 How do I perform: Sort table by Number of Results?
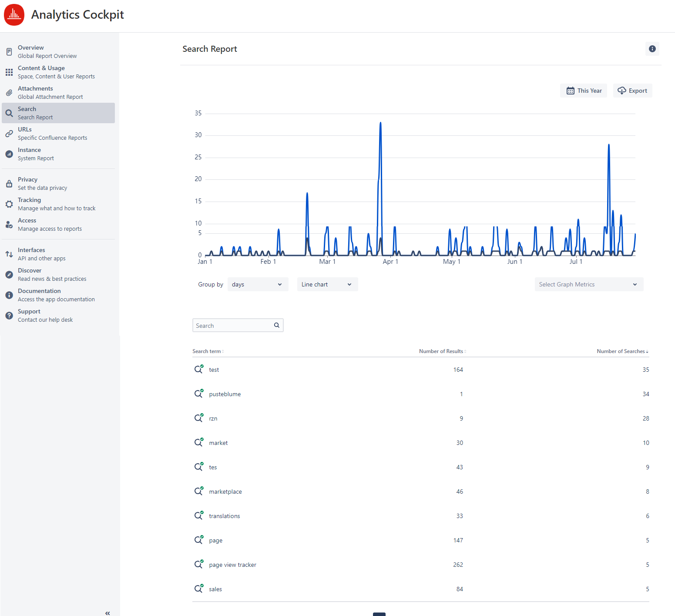pos(442,351)
